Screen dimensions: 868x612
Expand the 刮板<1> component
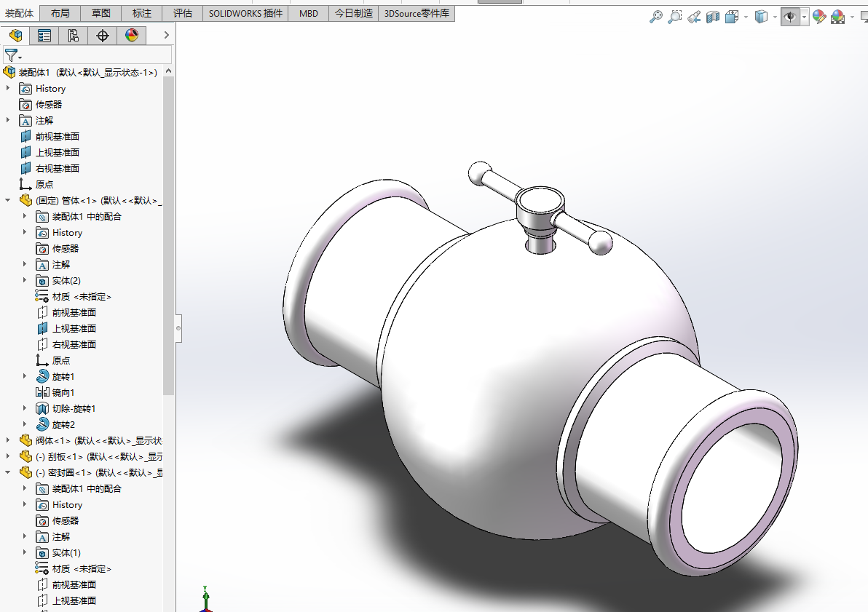[8, 456]
